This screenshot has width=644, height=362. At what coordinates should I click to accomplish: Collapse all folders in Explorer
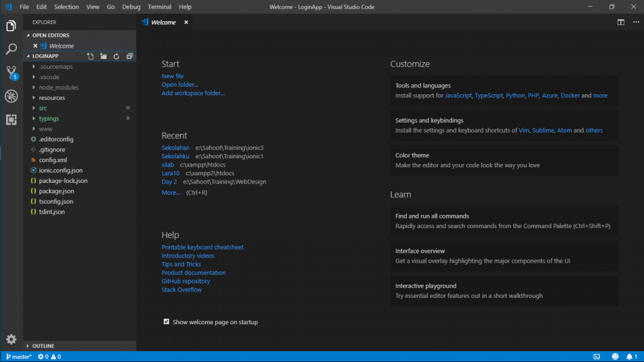coord(130,57)
